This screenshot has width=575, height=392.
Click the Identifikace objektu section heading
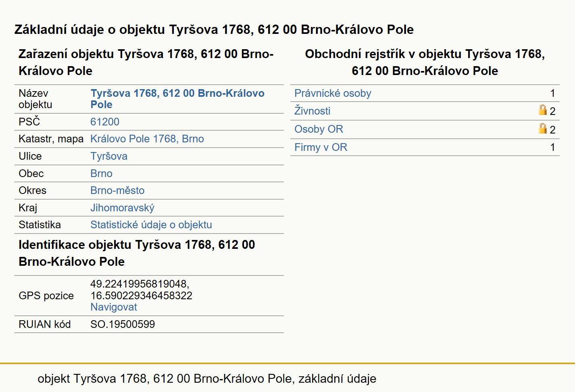coord(137,253)
